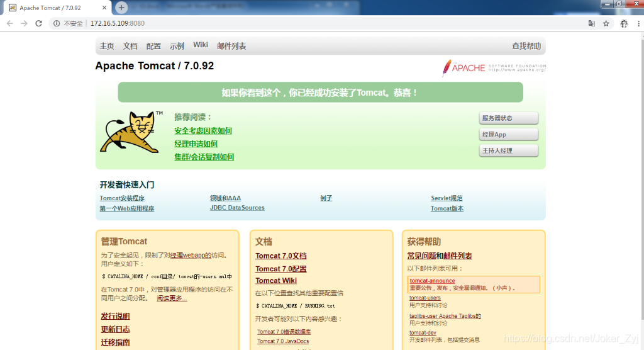Viewport: 644px width, 350px height.
Task: Click the address bar URL 172.16.5.109:8080
Action: coord(118,23)
